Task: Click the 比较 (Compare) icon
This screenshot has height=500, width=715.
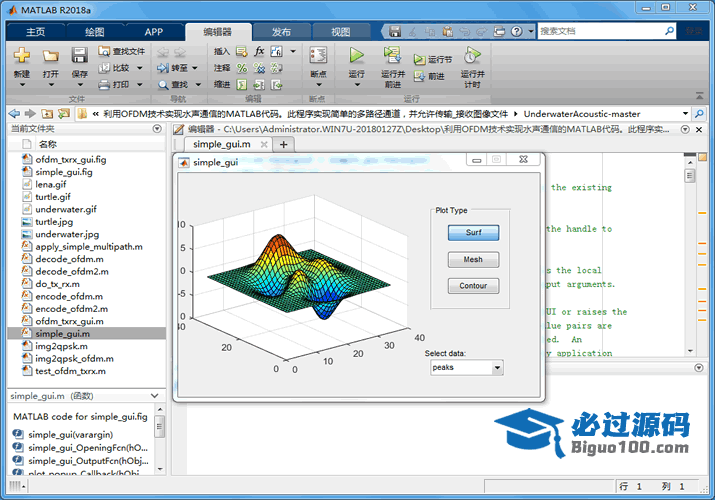Action: coord(104,68)
